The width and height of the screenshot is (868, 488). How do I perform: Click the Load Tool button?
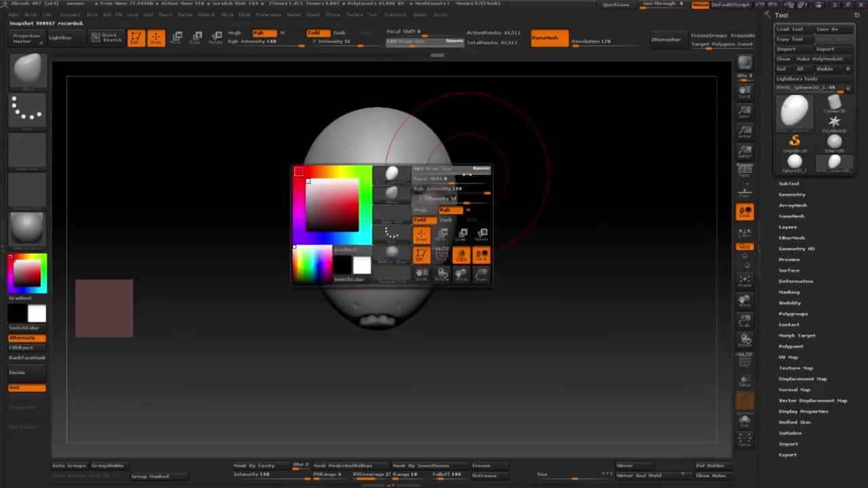[x=793, y=29]
